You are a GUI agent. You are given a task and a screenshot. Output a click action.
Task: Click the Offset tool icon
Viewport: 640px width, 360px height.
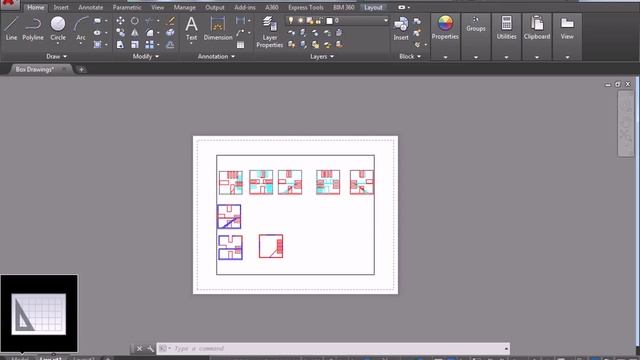point(171,44)
